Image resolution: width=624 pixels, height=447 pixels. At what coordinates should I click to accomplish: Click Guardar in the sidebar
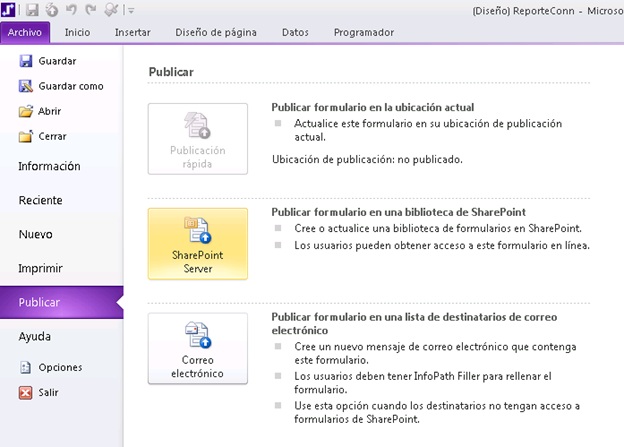[x=56, y=61]
